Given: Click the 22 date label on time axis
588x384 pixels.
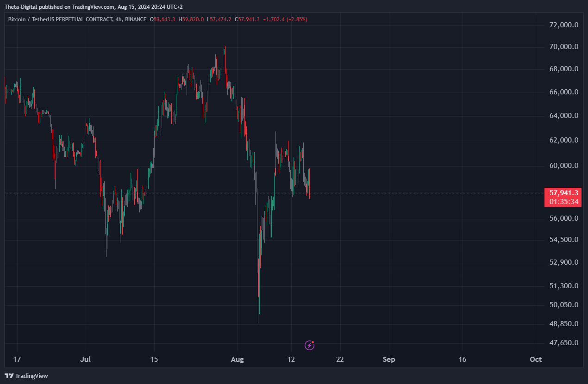Looking at the screenshot, I should coord(340,359).
